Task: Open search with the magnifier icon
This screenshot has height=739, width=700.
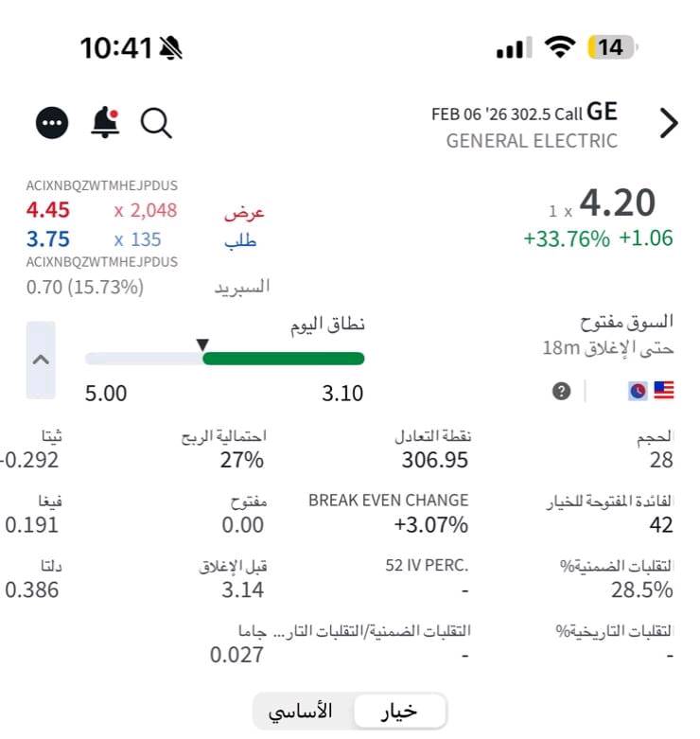Action: point(155,122)
